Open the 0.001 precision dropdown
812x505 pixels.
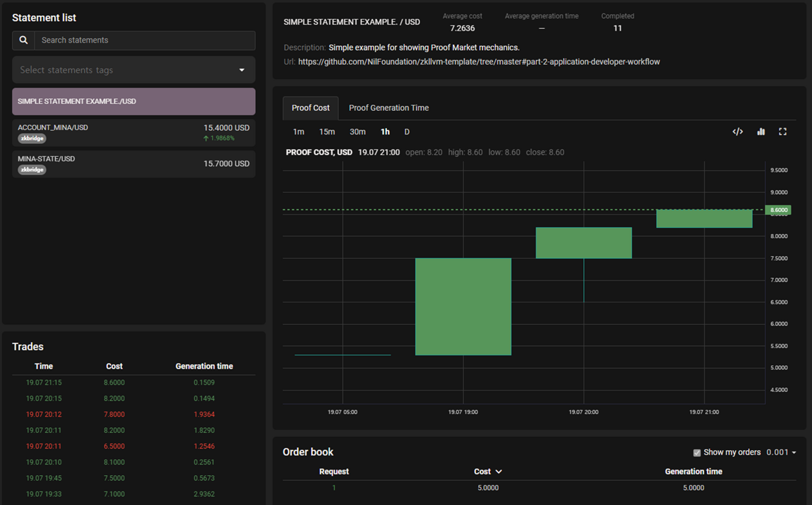[781, 452]
